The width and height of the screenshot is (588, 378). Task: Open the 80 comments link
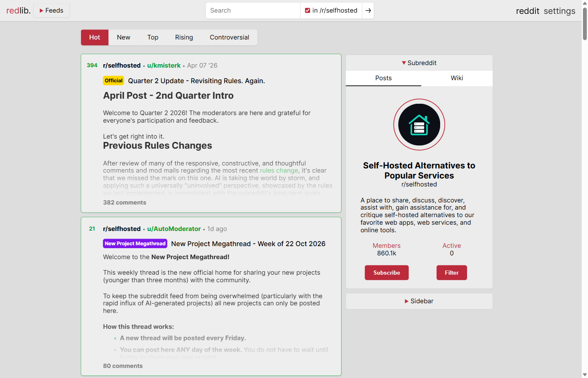coord(123,366)
